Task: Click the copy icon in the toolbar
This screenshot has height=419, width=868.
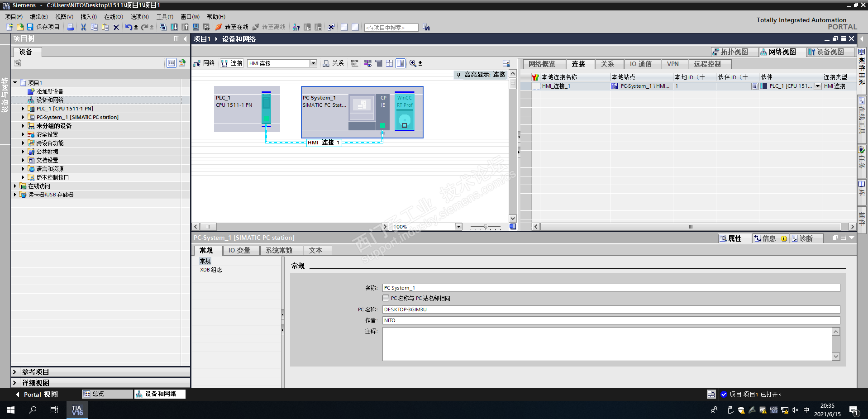Action: tap(94, 27)
